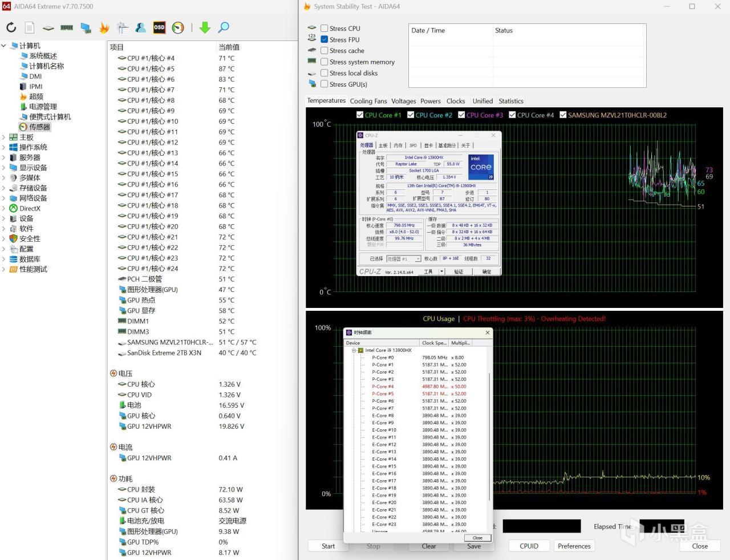Screen dimensions: 730x560
Task: Enable the Stress CPU checkbox
Action: (325, 29)
